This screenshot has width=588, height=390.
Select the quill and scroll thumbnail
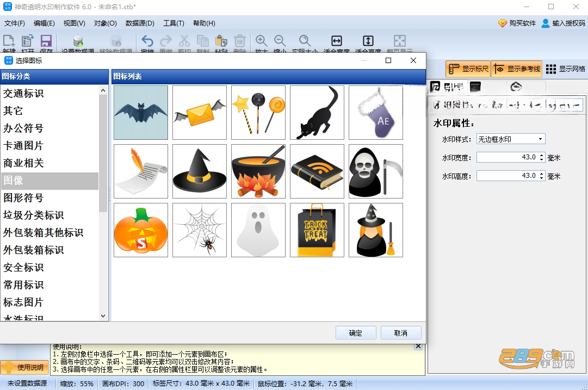tap(141, 171)
